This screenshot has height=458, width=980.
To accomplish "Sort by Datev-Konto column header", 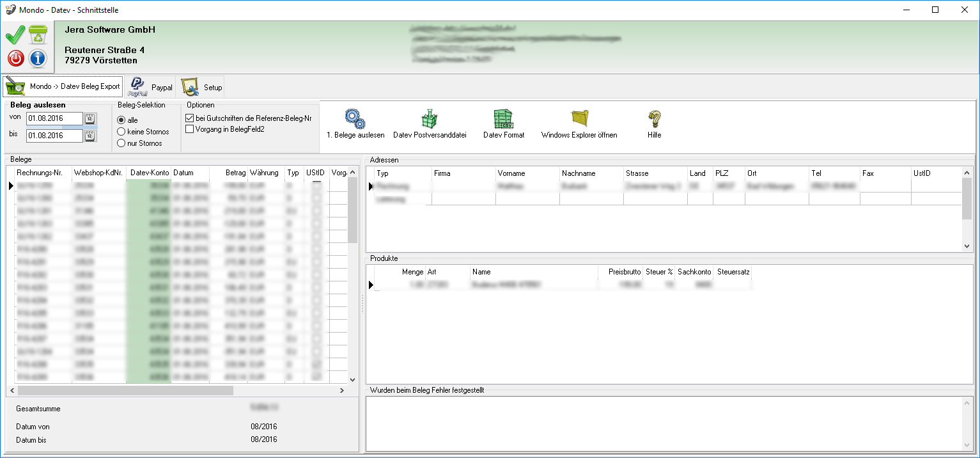I will [149, 173].
